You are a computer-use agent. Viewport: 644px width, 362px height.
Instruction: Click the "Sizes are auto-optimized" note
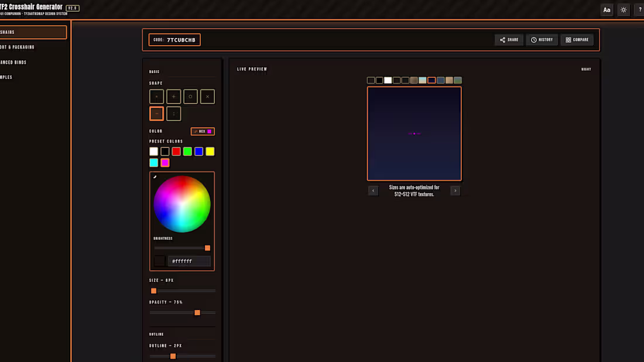pyautogui.click(x=414, y=191)
